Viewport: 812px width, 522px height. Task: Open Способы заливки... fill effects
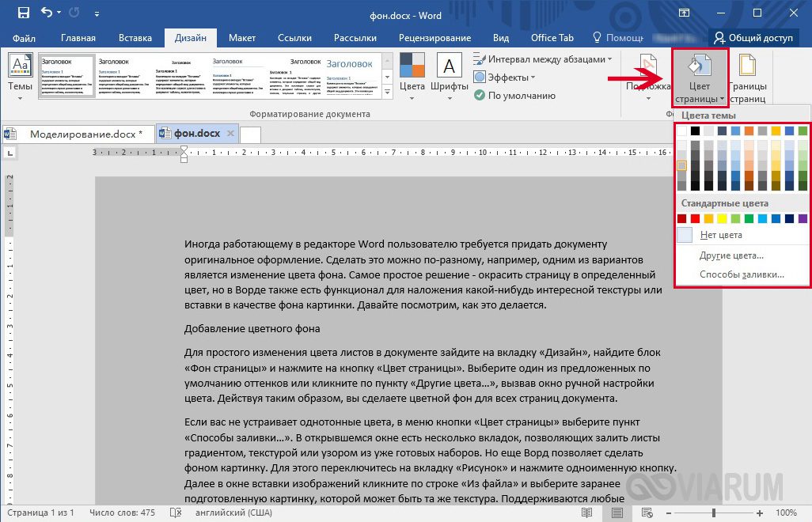[x=742, y=274]
